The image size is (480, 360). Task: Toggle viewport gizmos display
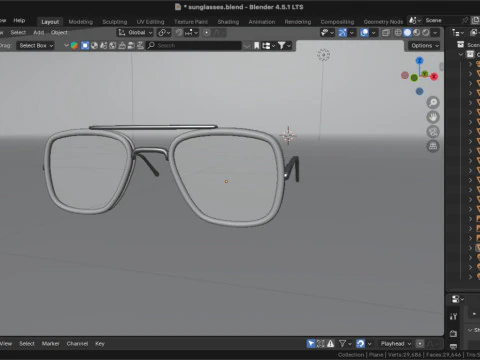coord(342,32)
